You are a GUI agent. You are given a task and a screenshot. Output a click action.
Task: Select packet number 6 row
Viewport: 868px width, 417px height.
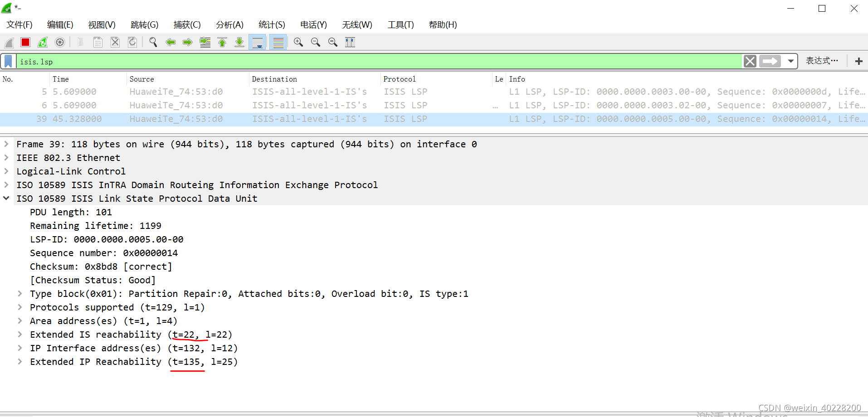[434, 105]
